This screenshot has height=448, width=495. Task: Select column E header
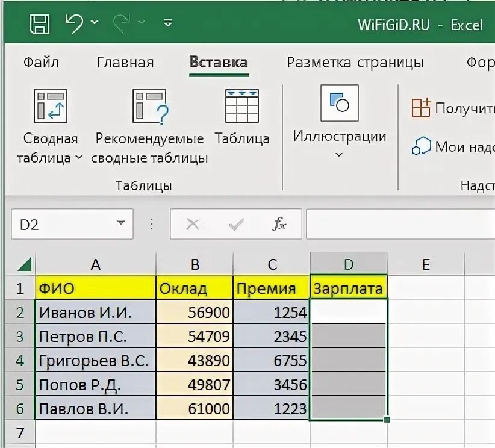coord(426,264)
